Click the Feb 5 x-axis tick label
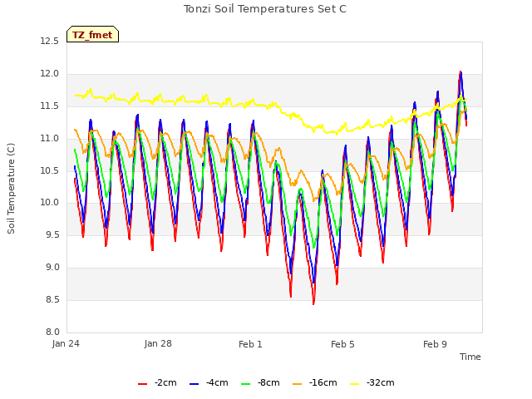Screen dimensions: 532x399 [342, 344]
